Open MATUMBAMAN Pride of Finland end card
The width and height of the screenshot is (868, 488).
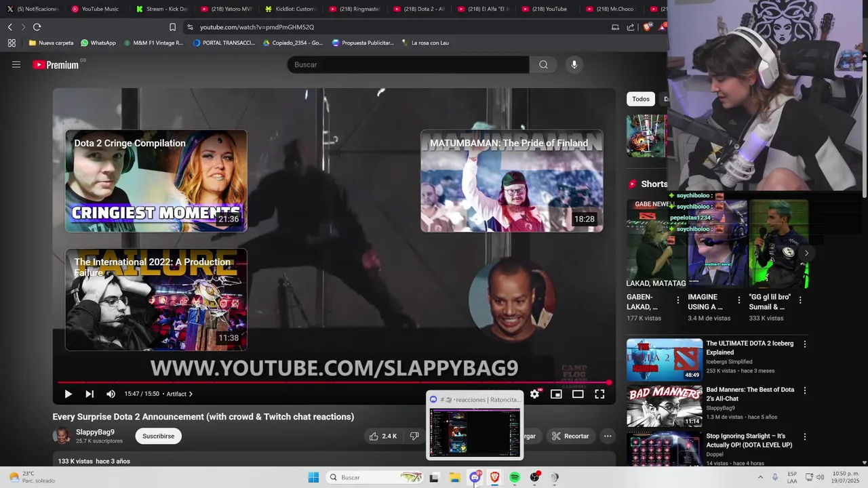pyautogui.click(x=512, y=180)
